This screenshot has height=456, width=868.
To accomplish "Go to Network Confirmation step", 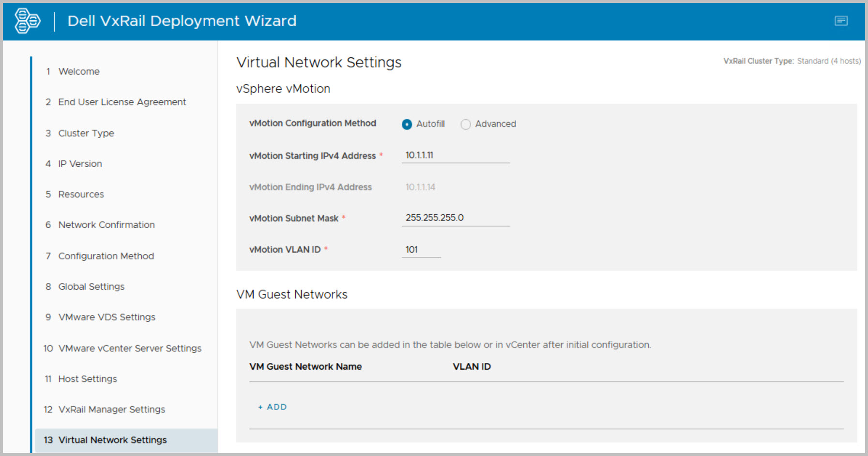I will click(107, 225).
